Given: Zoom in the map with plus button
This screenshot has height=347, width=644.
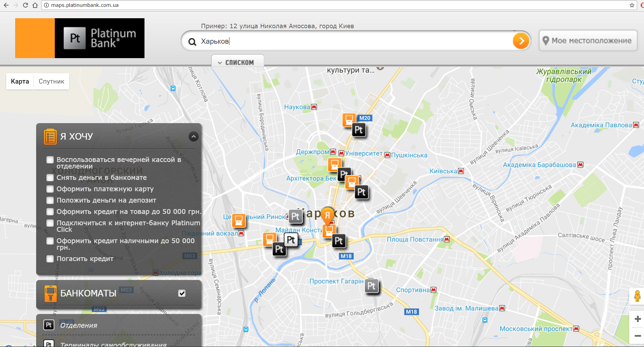Looking at the screenshot, I should tap(637, 319).
